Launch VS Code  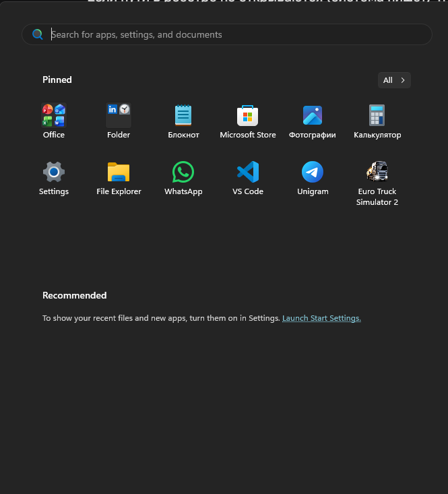point(248,178)
